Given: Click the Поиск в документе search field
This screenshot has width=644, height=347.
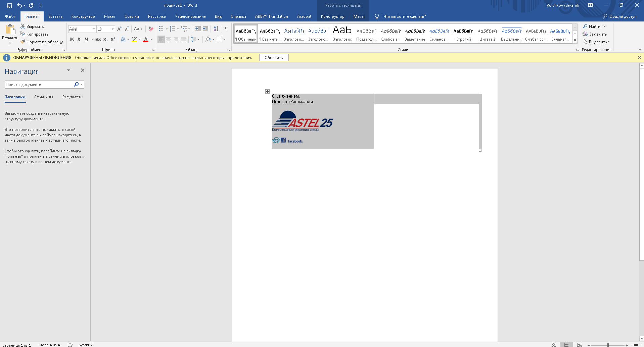Looking at the screenshot, I should coord(39,85).
